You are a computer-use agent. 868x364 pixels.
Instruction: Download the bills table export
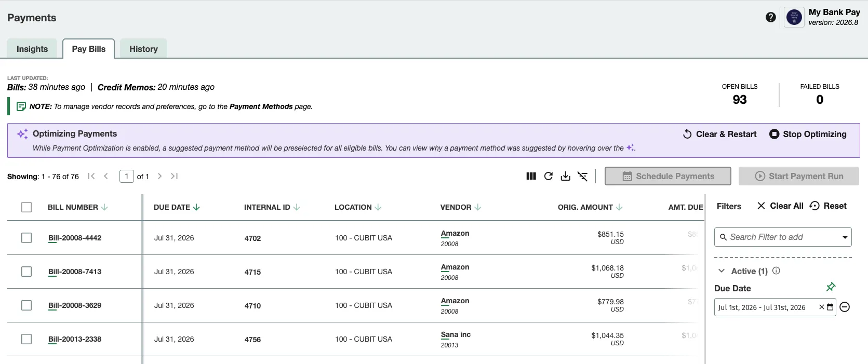point(566,176)
